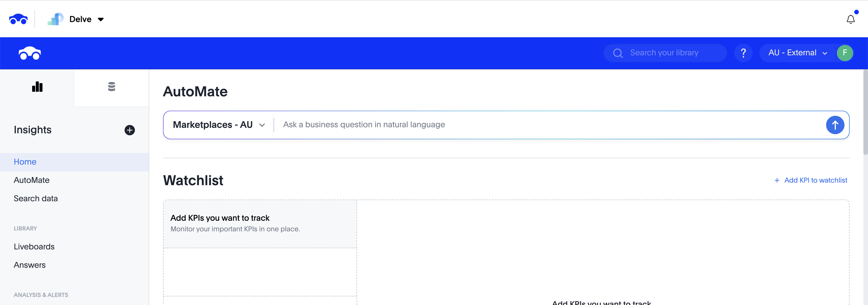Image resolution: width=868 pixels, height=305 pixels.
Task: Click 'Monitor your important KPIs in one place.' text
Action: pos(235,229)
